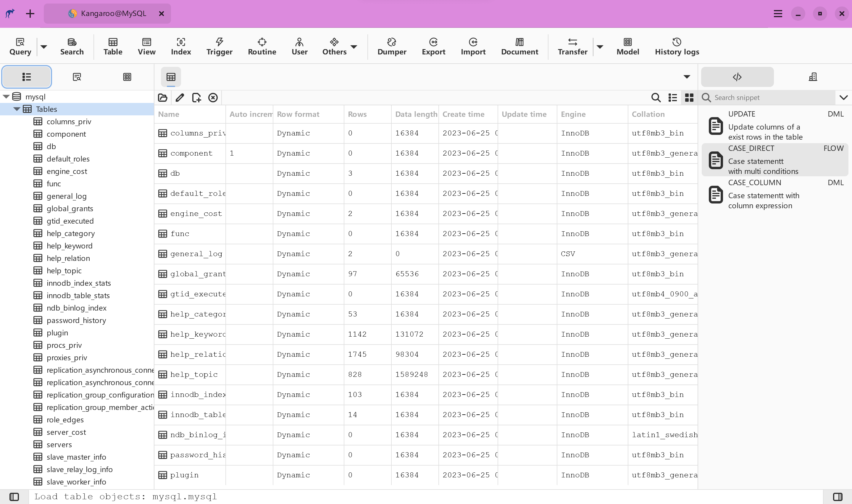The height and width of the screenshot is (504, 852).
Task: Open the Dumper tool
Action: pos(391,46)
